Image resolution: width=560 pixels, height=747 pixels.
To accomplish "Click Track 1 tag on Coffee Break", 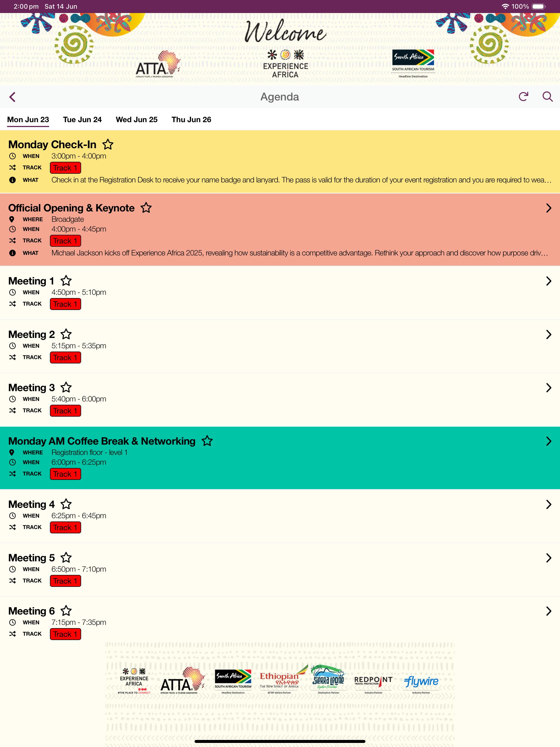I will 65,474.
